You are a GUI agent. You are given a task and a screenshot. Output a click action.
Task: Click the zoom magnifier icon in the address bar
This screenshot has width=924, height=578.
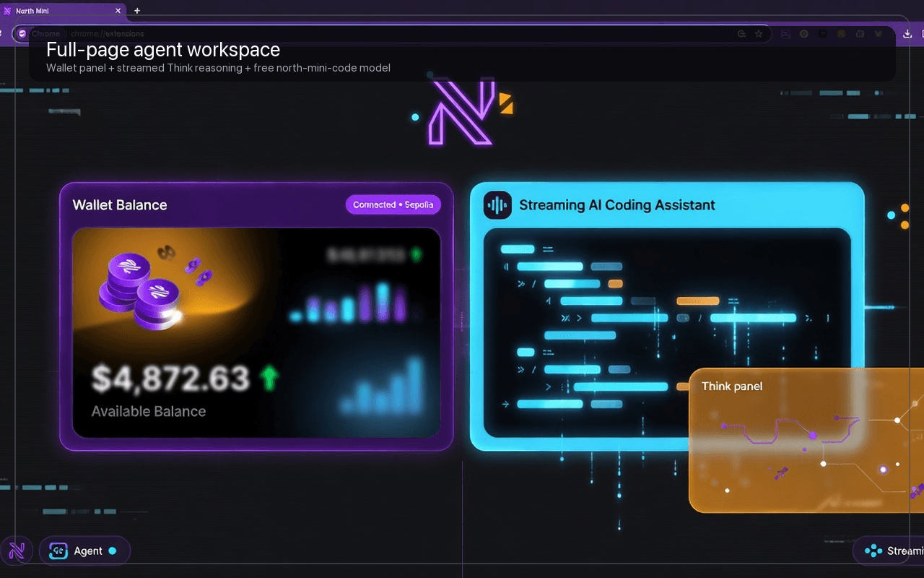741,33
